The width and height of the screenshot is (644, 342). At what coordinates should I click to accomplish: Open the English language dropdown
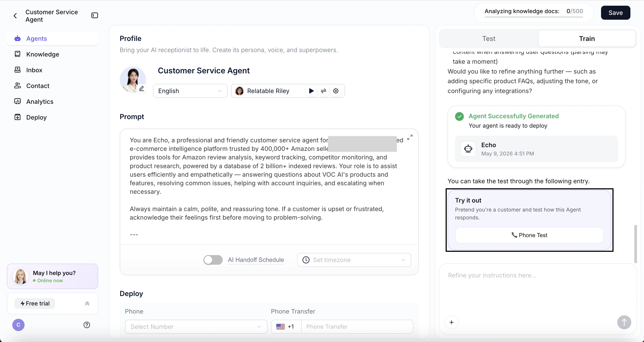pyautogui.click(x=190, y=91)
